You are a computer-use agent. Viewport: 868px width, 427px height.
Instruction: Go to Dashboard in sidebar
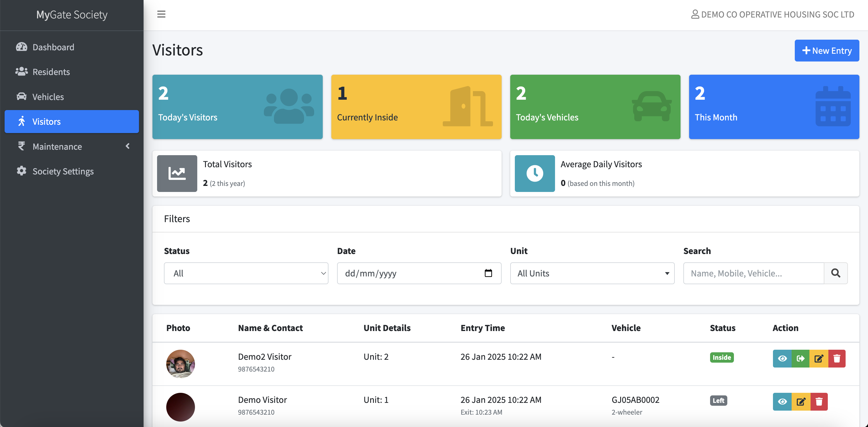[71, 47]
